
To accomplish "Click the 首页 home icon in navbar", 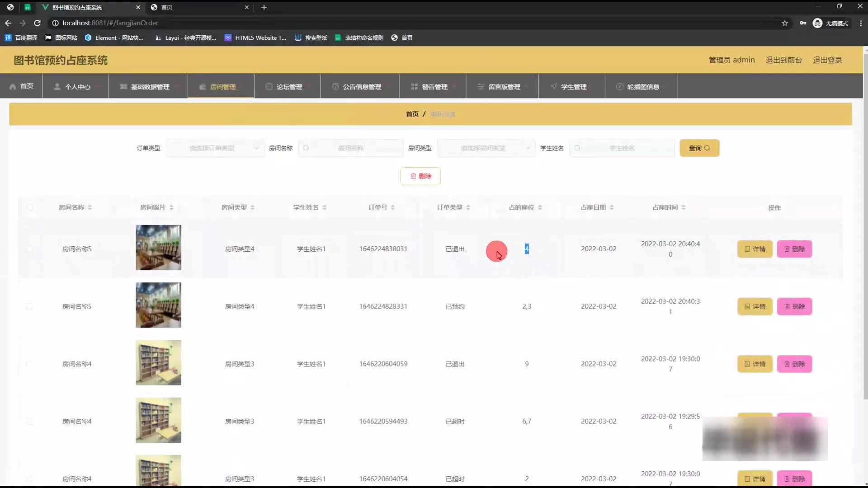I will click(x=13, y=86).
